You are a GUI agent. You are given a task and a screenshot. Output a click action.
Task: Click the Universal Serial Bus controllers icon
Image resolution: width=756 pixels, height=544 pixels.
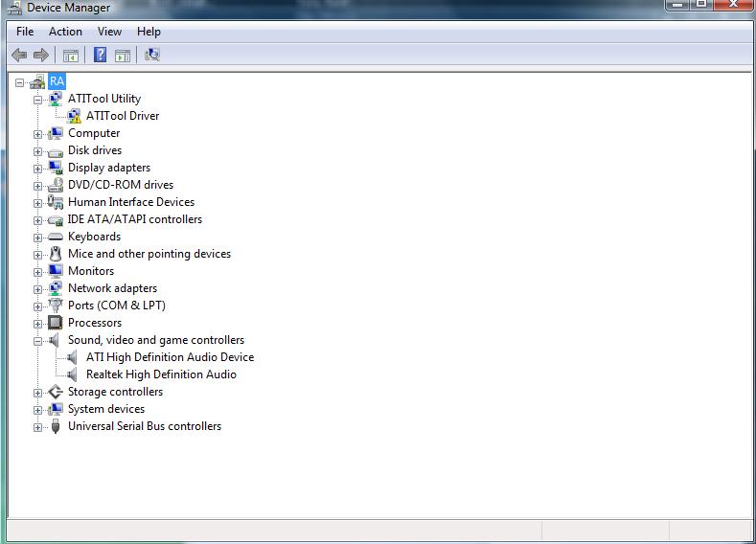(x=56, y=426)
